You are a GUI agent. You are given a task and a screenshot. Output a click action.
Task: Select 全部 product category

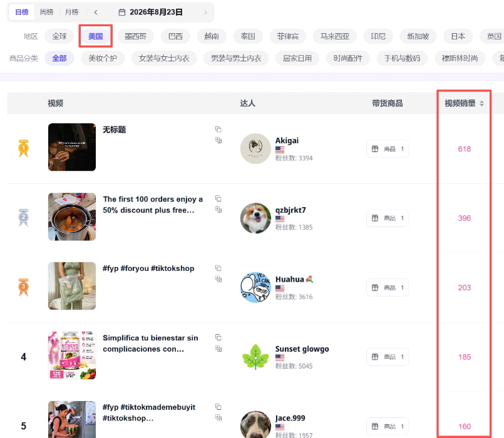point(59,58)
